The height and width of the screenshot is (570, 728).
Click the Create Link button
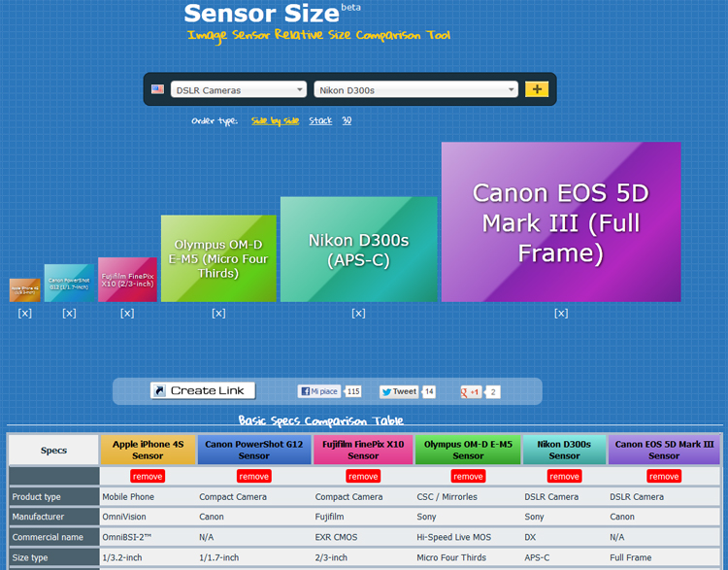pos(203,390)
